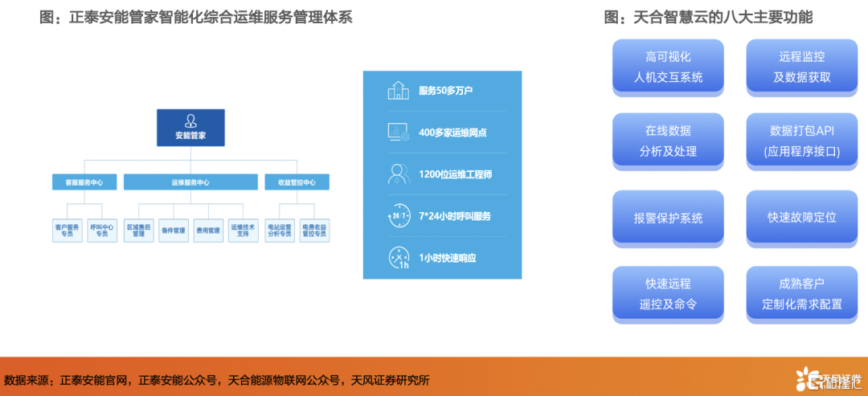
Task: Click the 安能管家 root node
Action: (x=191, y=128)
